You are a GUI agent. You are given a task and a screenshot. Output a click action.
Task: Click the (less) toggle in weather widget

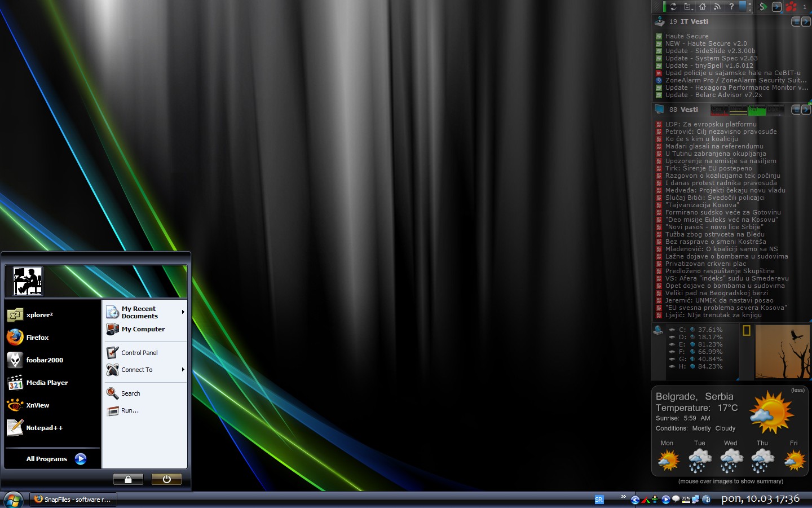[797, 390]
